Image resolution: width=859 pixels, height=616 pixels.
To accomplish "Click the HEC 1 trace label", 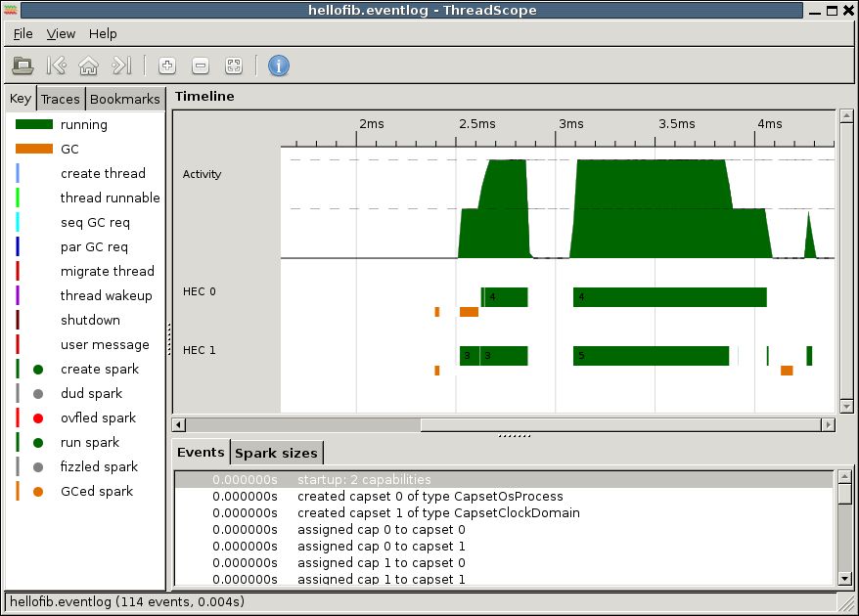I will pyautogui.click(x=200, y=350).
